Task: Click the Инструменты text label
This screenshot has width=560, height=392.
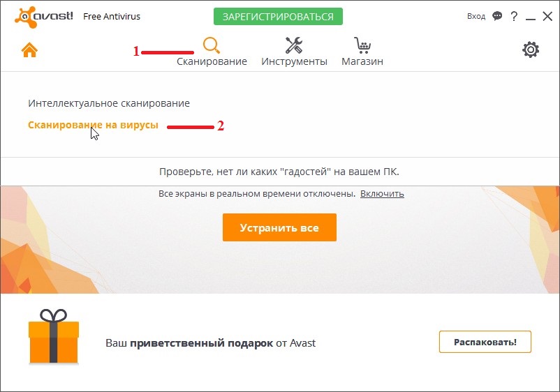Action: tap(294, 61)
